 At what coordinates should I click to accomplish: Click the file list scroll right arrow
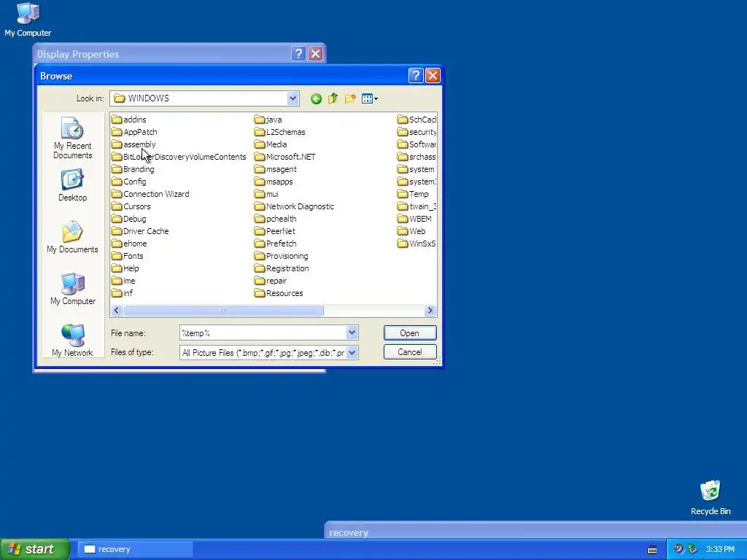point(430,311)
